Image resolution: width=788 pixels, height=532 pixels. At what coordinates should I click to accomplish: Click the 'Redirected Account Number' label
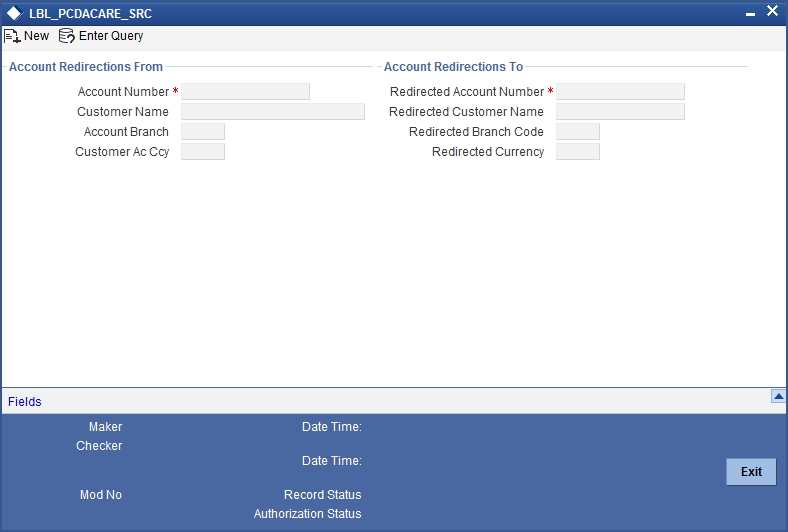467,92
